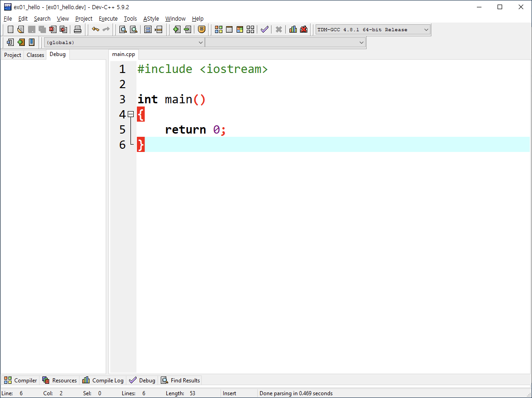532x398 pixels.
Task: Open the Compile Log panel
Action: [x=103, y=380]
